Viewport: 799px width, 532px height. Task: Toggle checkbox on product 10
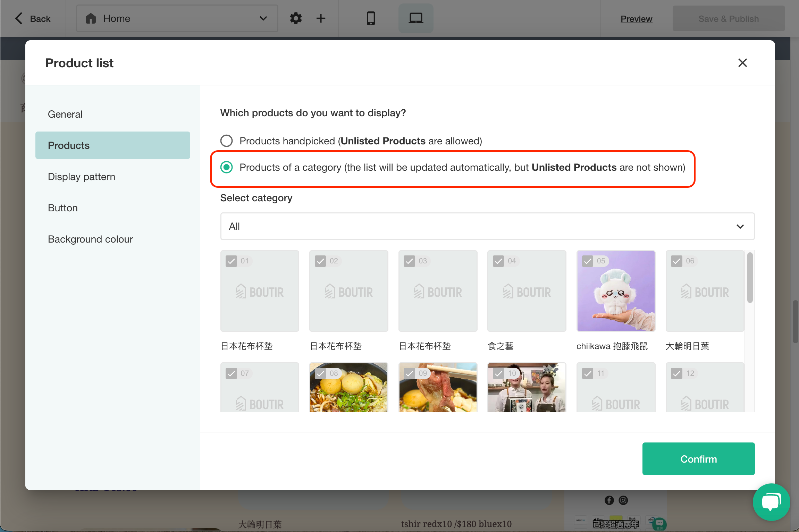(x=498, y=373)
